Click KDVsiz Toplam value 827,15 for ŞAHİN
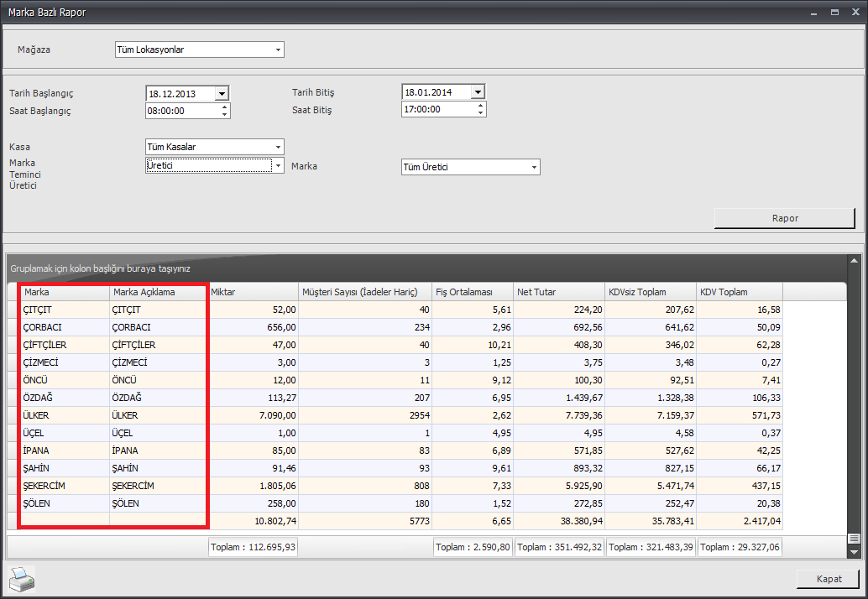Screen dimensions: 868x599 pos(651,468)
